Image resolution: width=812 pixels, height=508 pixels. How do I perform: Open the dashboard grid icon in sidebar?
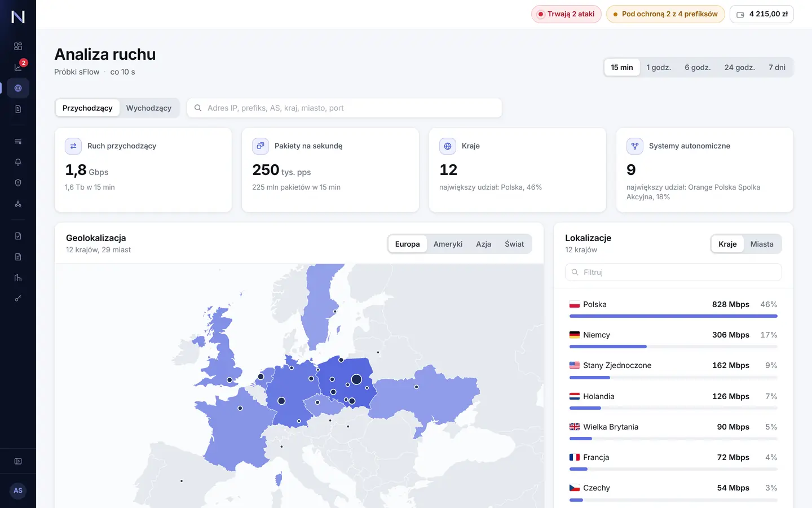18,46
